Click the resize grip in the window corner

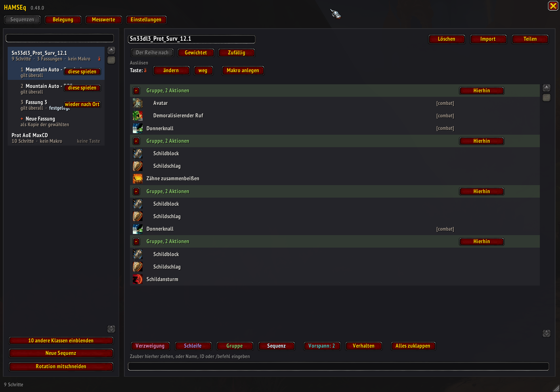coord(556,388)
